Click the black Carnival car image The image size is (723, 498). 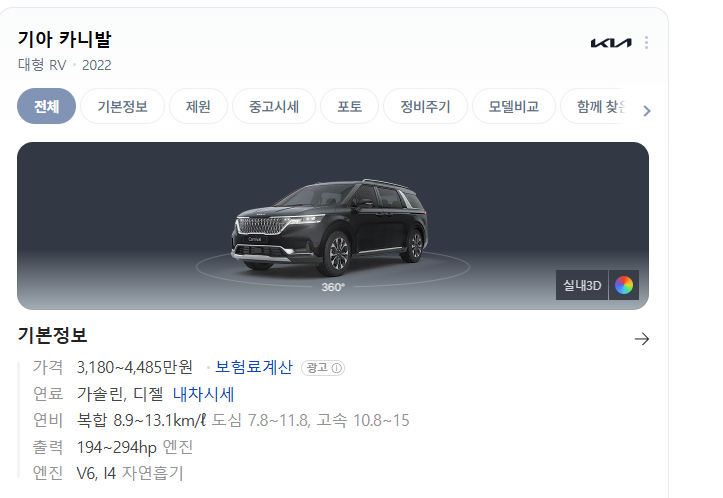click(329, 227)
